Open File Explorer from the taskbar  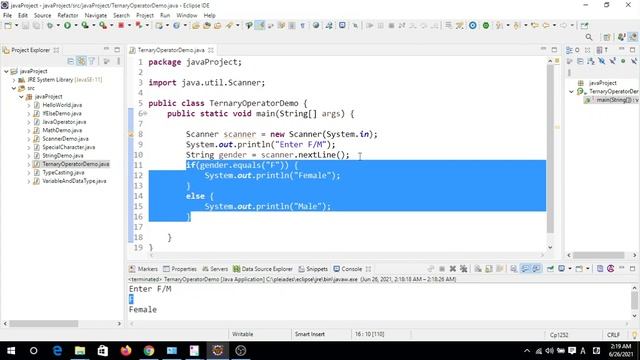[80, 350]
